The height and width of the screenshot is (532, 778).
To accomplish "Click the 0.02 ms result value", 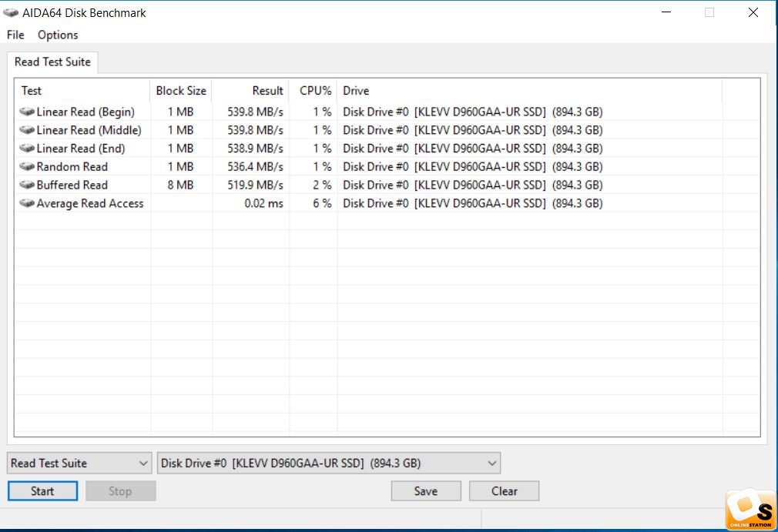I will pos(264,203).
